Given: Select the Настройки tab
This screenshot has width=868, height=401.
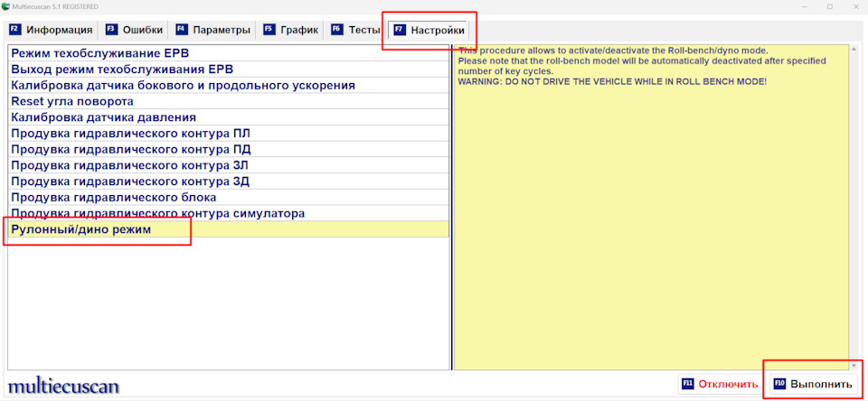Looking at the screenshot, I should (x=429, y=31).
